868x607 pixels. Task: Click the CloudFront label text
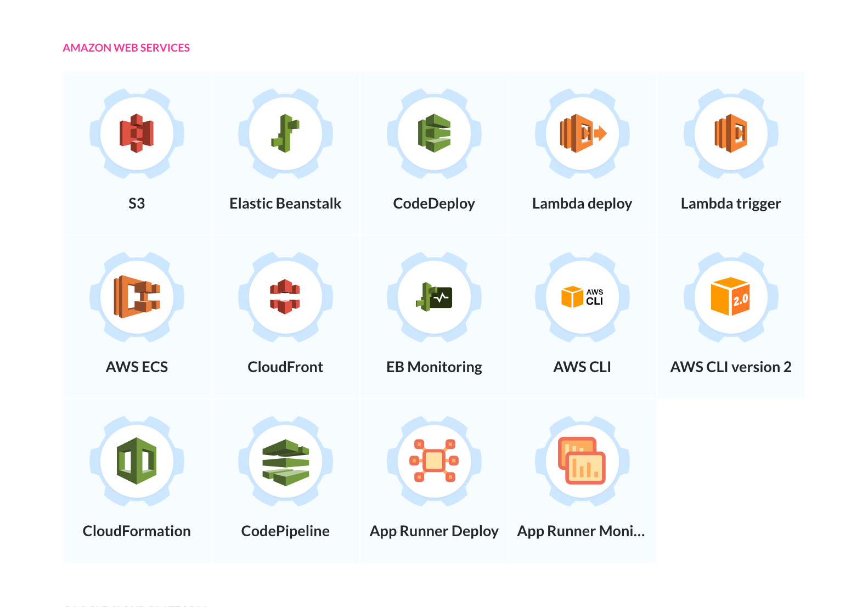tap(285, 367)
